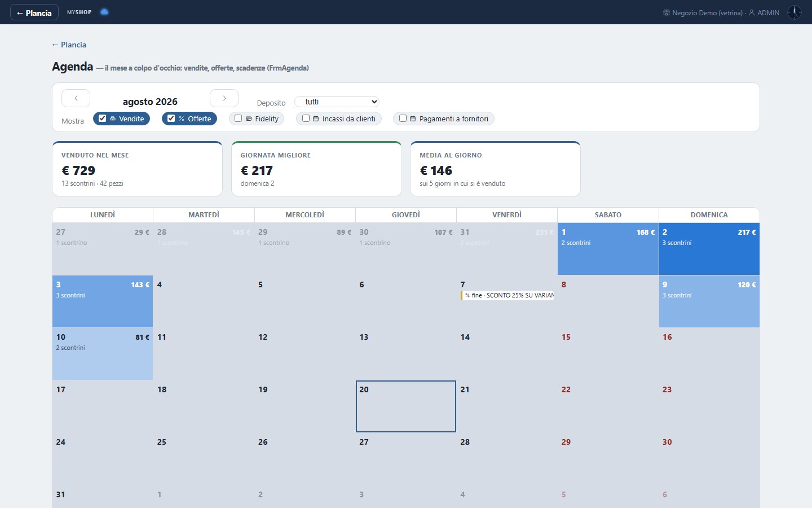812x508 pixels.
Task: Select Monday 31 in the last row
Action: pyautogui.click(x=103, y=497)
